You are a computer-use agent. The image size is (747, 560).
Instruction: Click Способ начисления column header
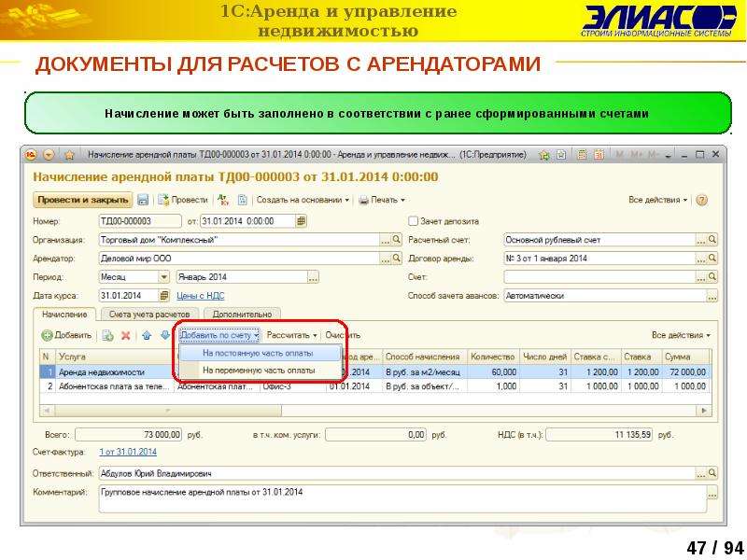425,357
